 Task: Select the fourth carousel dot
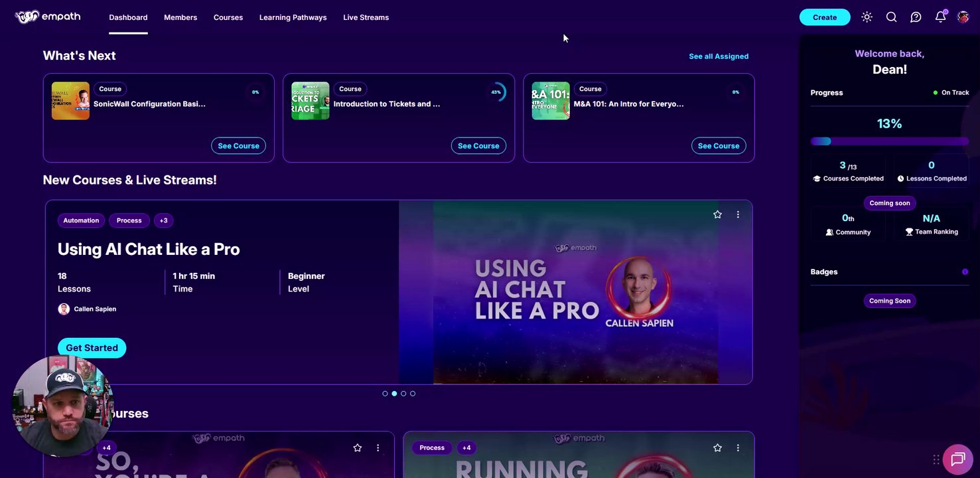(413, 394)
